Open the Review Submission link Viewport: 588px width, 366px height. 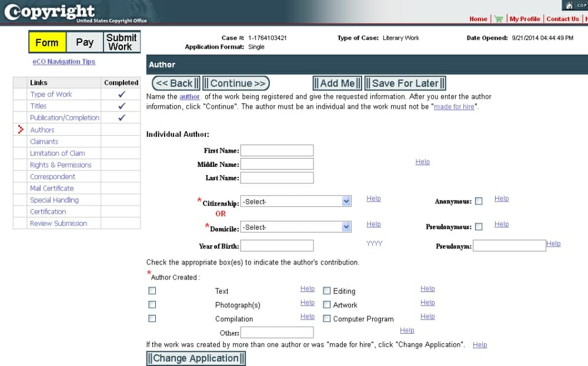coord(58,223)
